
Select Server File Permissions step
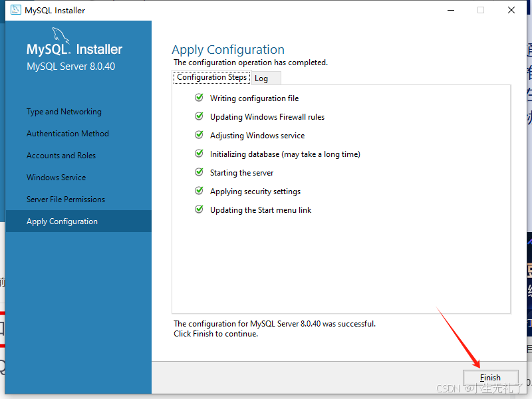pos(66,199)
